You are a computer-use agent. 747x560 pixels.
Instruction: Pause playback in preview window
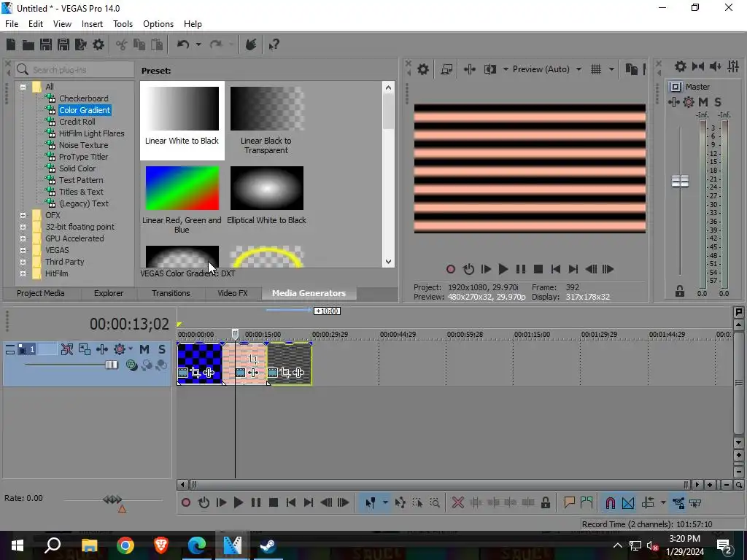point(521,270)
